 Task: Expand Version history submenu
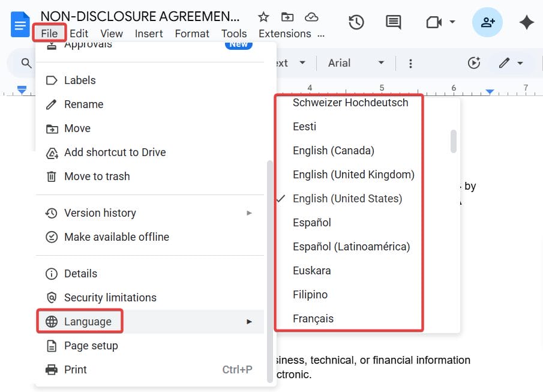150,213
